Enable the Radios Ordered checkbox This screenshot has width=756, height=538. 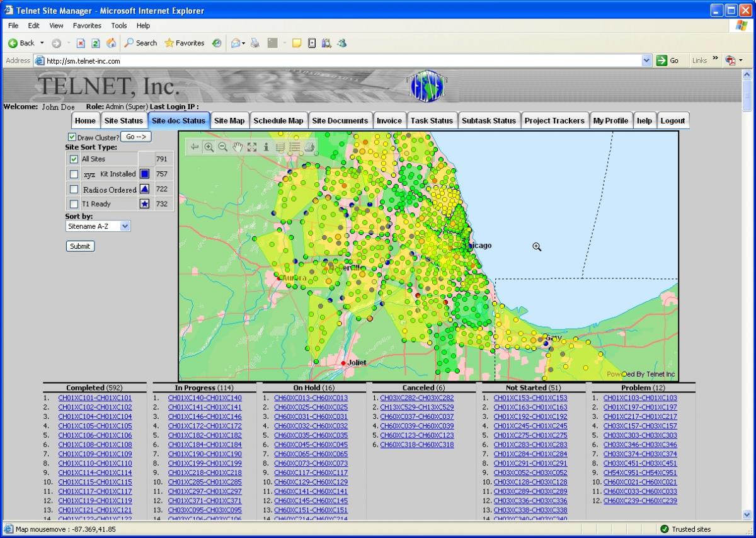[x=74, y=189]
